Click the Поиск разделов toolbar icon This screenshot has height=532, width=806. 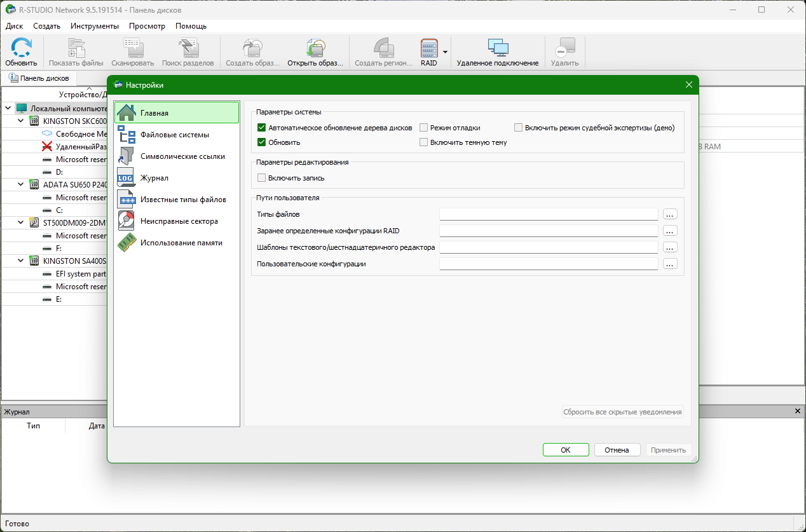(188, 48)
